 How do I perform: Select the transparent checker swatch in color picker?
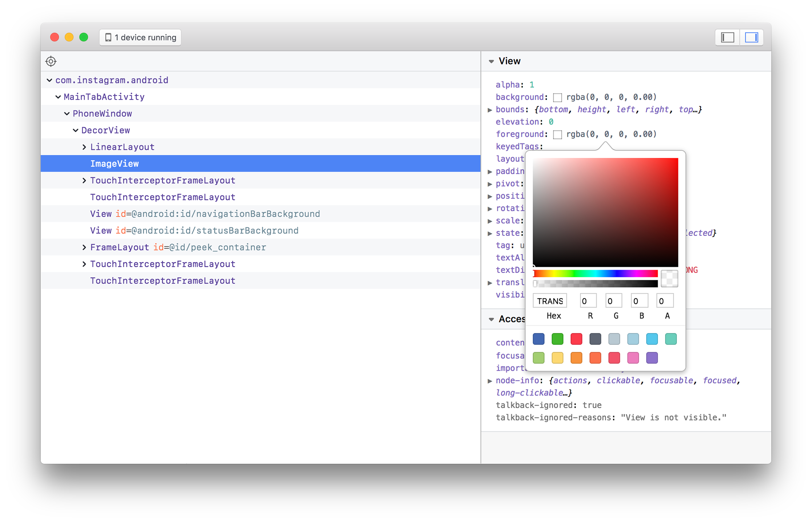(x=669, y=279)
